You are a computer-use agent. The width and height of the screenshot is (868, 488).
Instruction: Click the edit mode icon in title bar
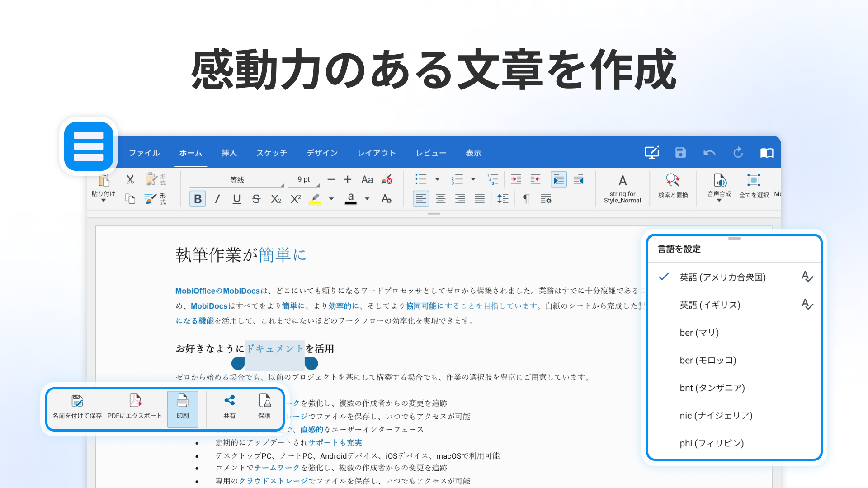pos(652,153)
